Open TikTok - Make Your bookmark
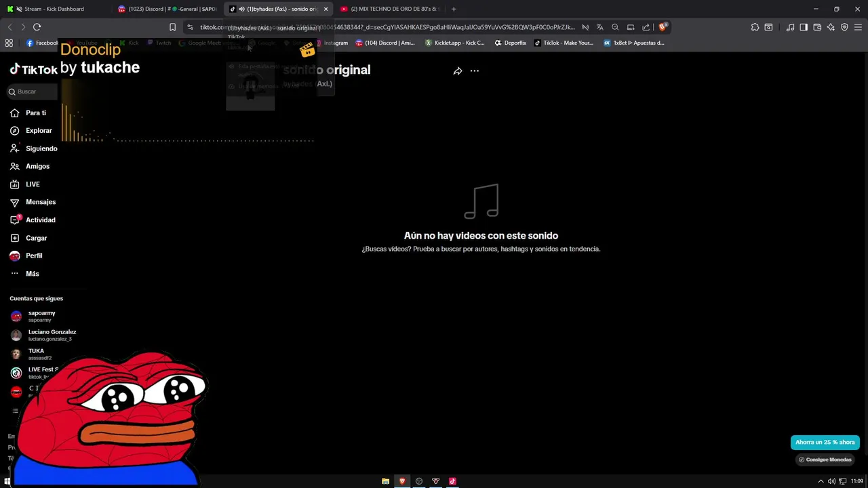868x488 pixels. pyautogui.click(x=564, y=43)
